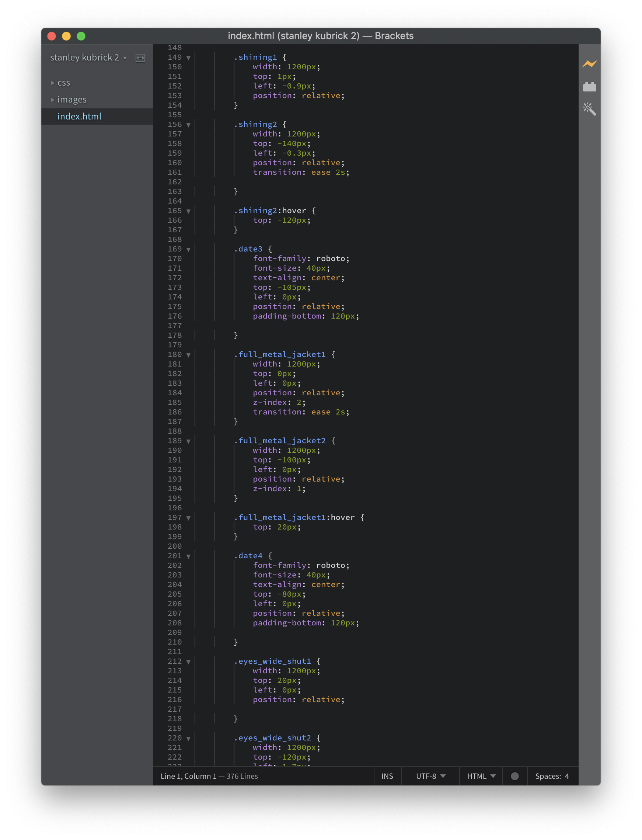Open UTF-8 encoding dropdown
The width and height of the screenshot is (642, 840).
click(430, 776)
